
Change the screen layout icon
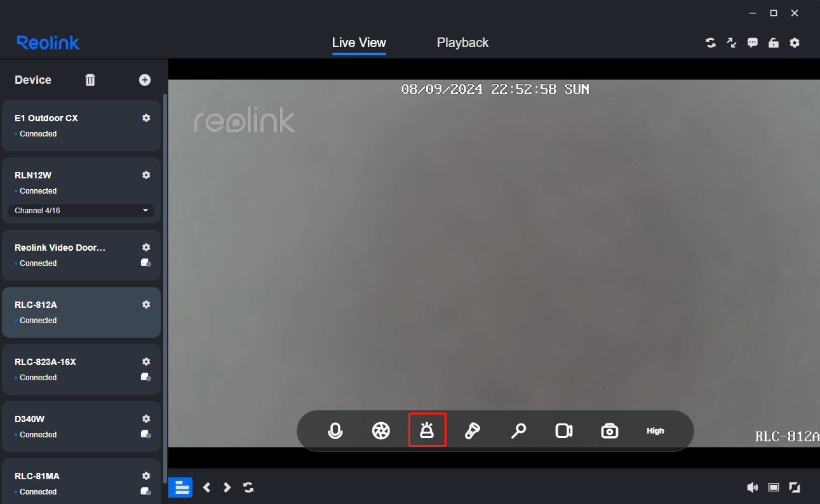click(x=774, y=487)
